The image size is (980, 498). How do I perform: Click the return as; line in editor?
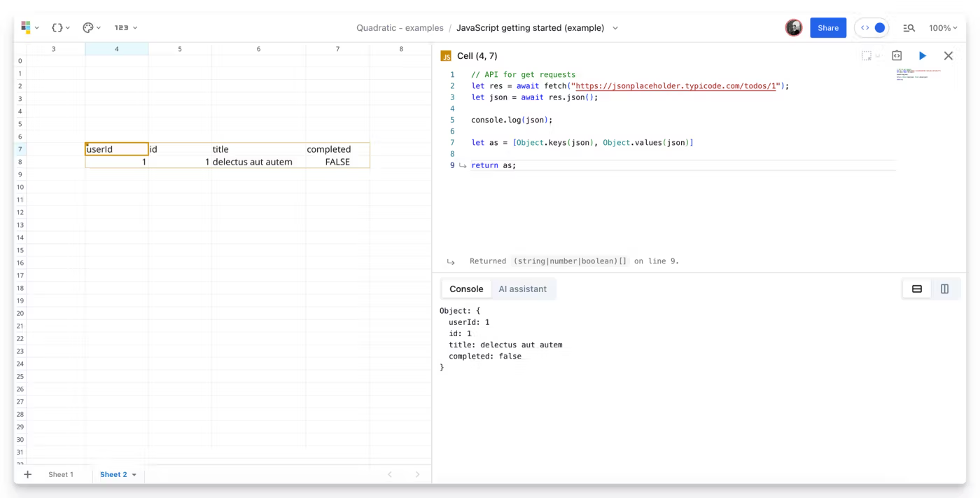[x=493, y=165]
